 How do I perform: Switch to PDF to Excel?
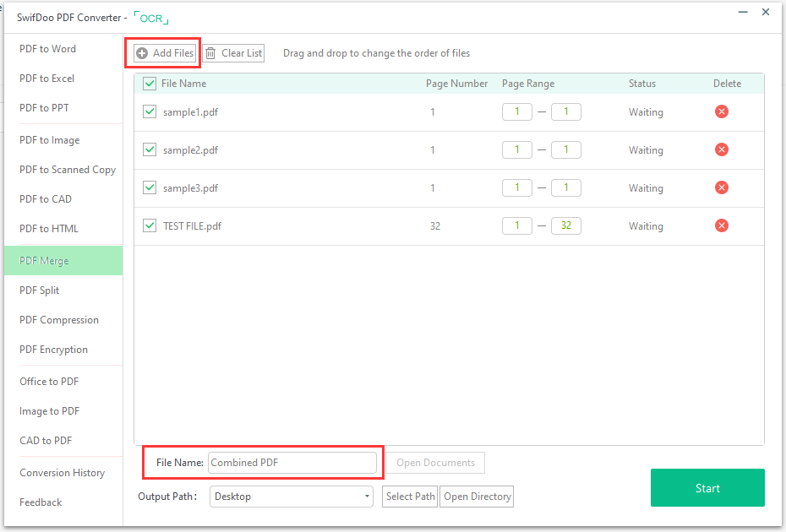coord(46,79)
